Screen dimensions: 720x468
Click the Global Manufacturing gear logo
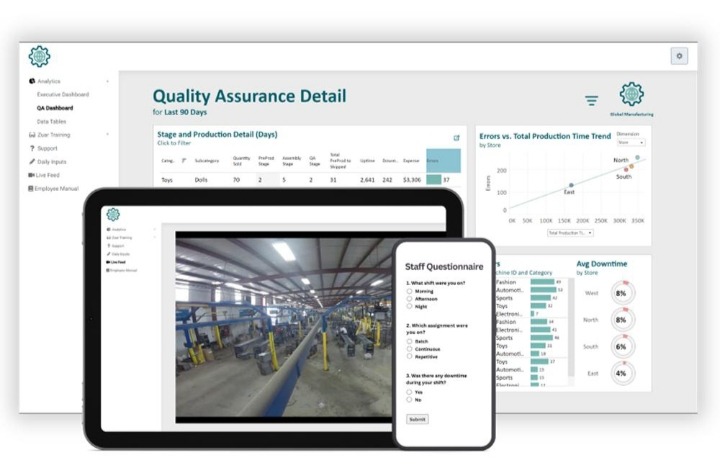pyautogui.click(x=631, y=94)
